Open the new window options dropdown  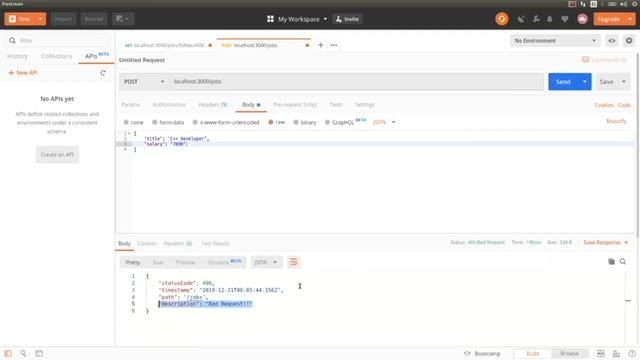123,19
